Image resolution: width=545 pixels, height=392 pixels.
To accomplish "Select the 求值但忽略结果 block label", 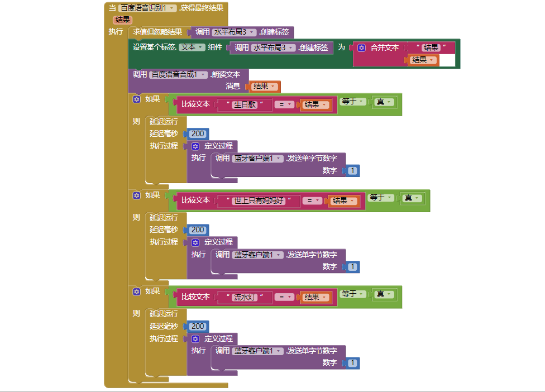I will [x=157, y=32].
